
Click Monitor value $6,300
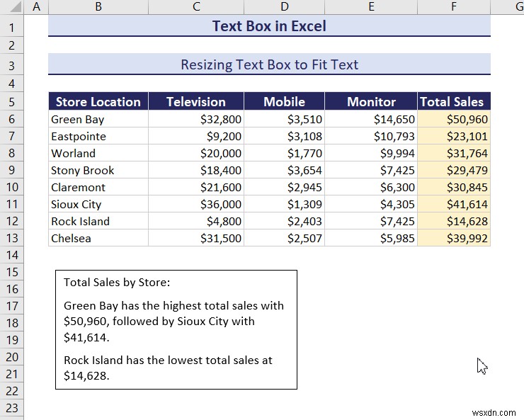(x=371, y=187)
